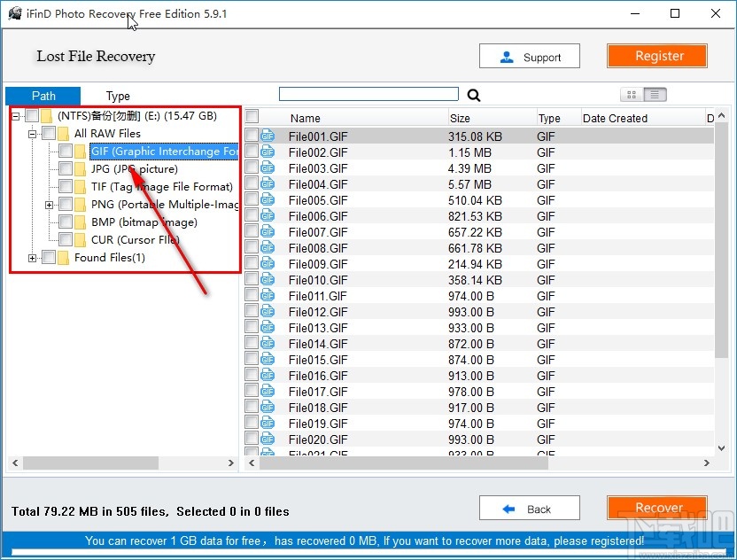
Task: Tick the GIF folder checkbox in tree
Action: pos(66,151)
